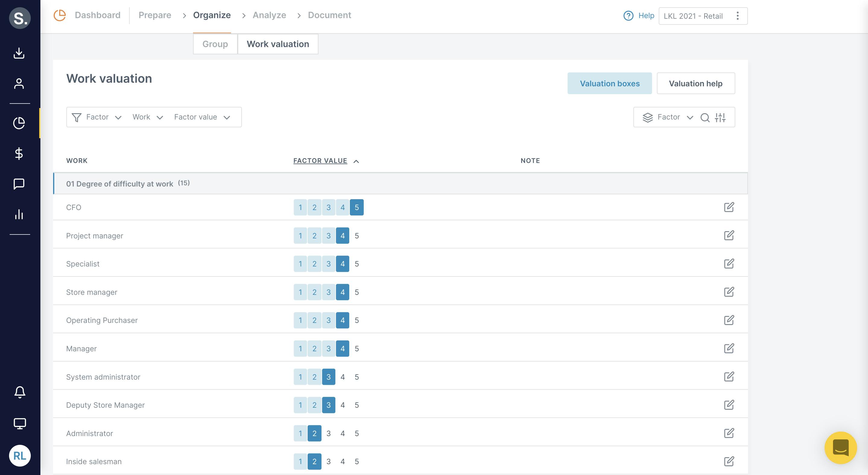
Task: Click the download icon in sidebar
Action: coord(19,53)
